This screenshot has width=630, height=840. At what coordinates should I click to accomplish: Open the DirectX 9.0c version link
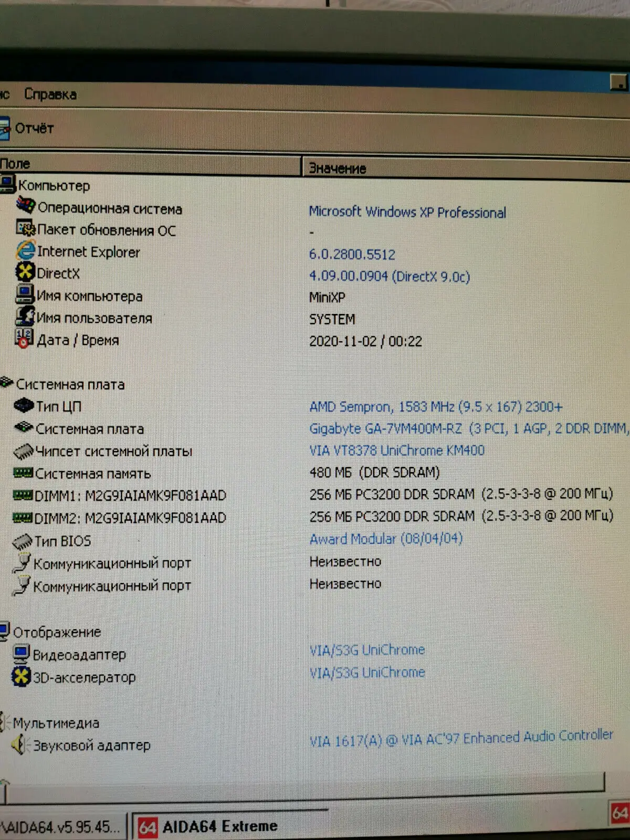[390, 276]
